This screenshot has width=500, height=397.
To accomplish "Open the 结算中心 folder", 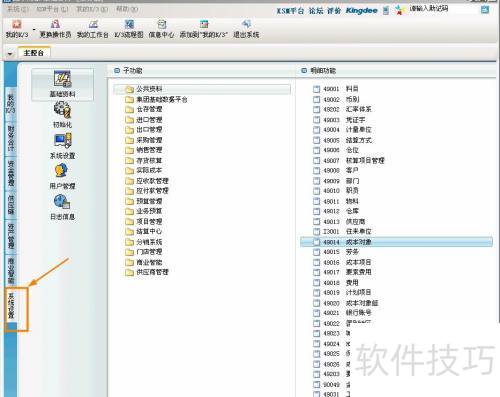I will [x=144, y=231].
